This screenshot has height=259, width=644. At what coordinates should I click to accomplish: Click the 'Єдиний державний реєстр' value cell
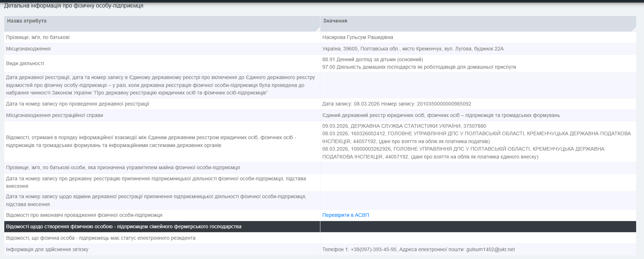point(441,115)
